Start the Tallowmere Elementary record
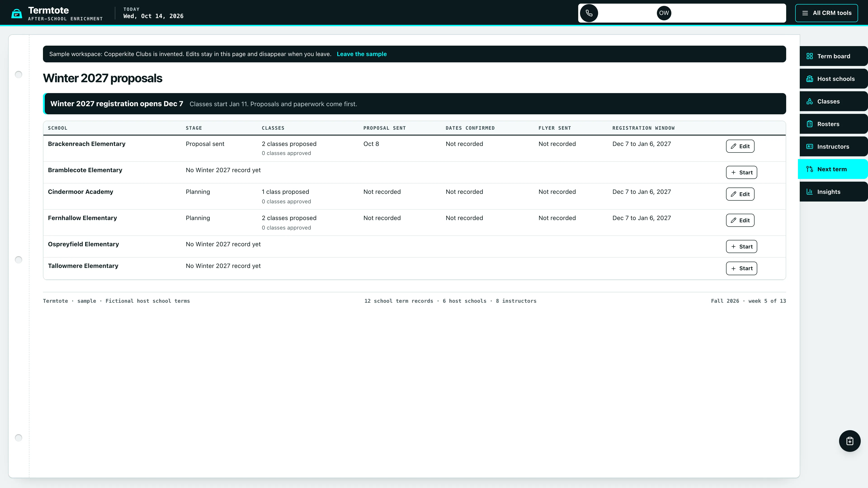 click(741, 268)
